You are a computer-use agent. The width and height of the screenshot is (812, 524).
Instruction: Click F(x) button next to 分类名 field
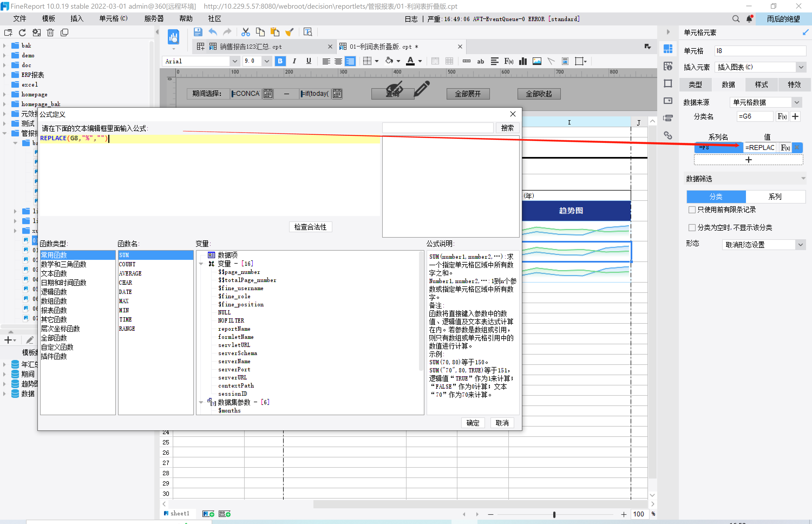click(782, 116)
